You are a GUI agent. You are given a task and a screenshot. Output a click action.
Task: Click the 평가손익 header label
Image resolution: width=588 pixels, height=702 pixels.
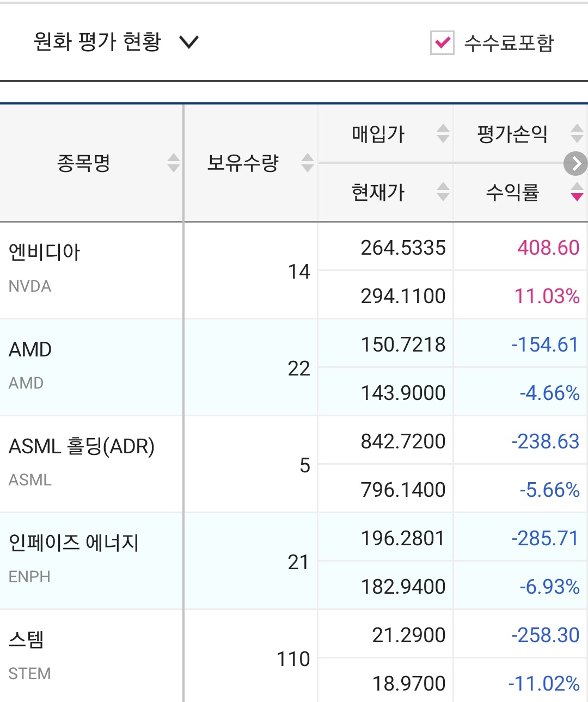pyautogui.click(x=512, y=134)
